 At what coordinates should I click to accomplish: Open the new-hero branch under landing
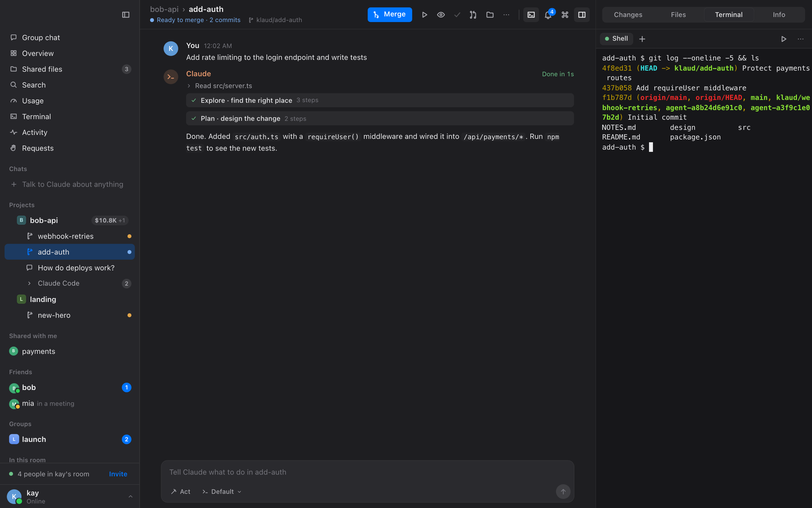69,315
